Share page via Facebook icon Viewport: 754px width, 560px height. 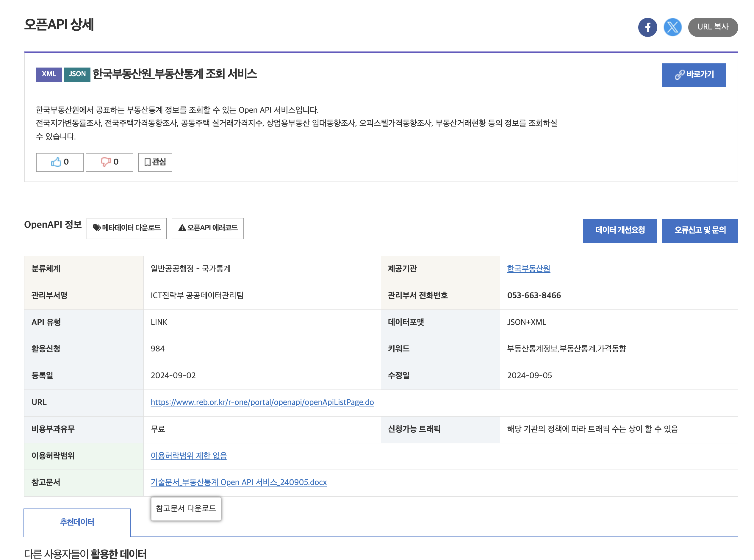tap(647, 27)
